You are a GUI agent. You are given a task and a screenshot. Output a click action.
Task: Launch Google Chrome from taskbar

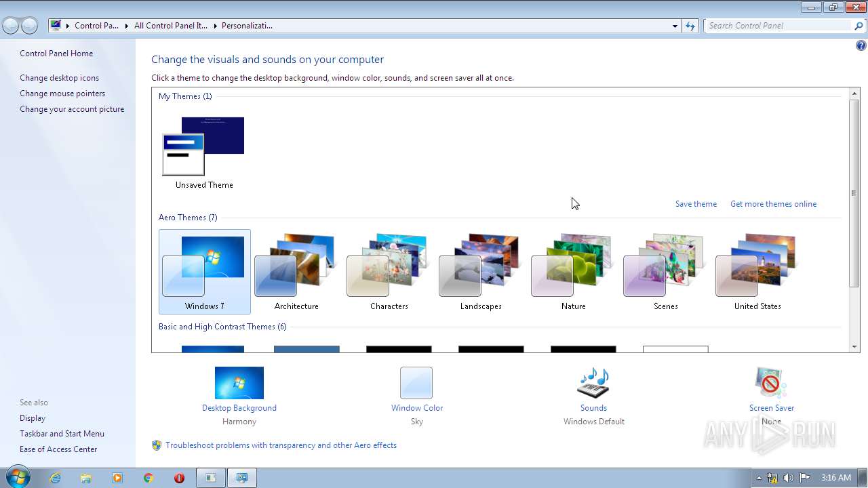coord(149,478)
